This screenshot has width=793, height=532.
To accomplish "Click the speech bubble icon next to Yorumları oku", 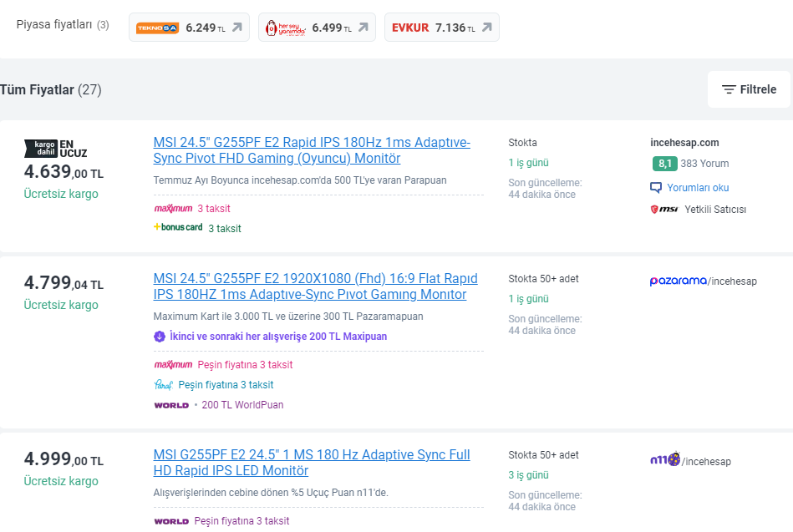I will (x=656, y=188).
